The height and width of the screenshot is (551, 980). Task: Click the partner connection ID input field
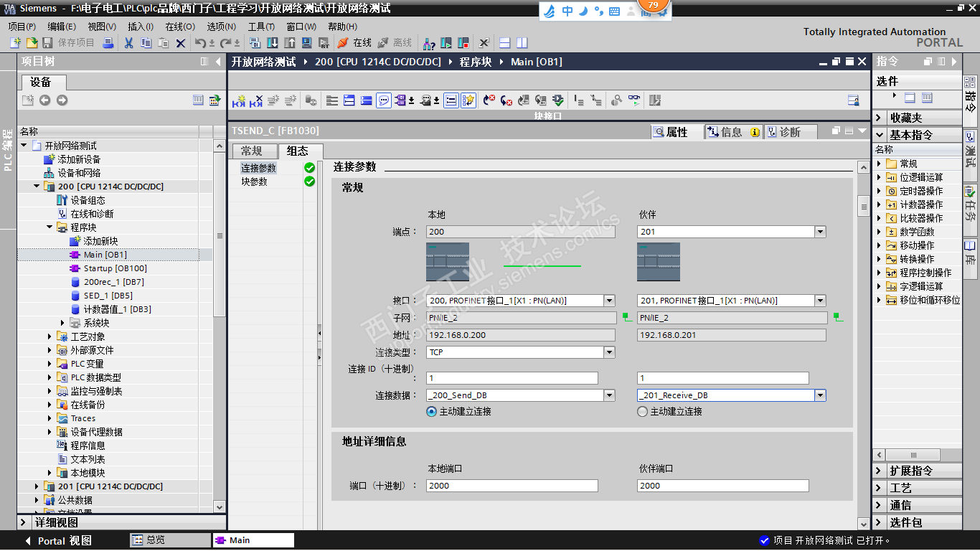[723, 378]
